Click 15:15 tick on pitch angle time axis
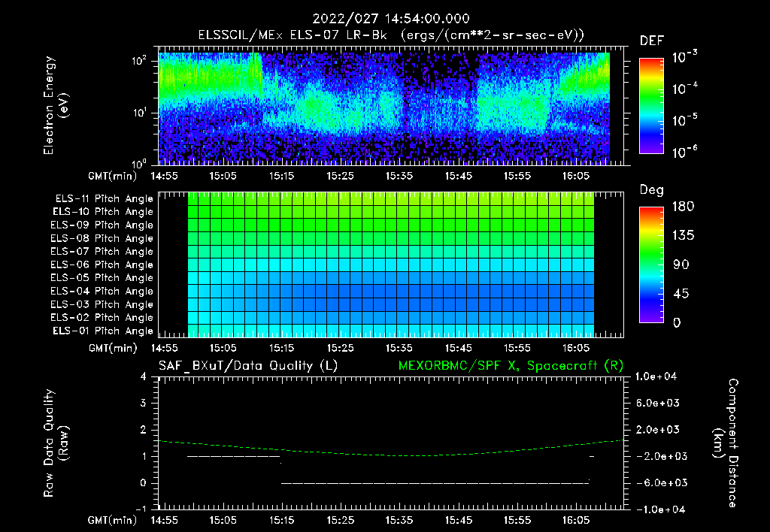Image resolution: width=770 pixels, height=532 pixels. tap(281, 349)
